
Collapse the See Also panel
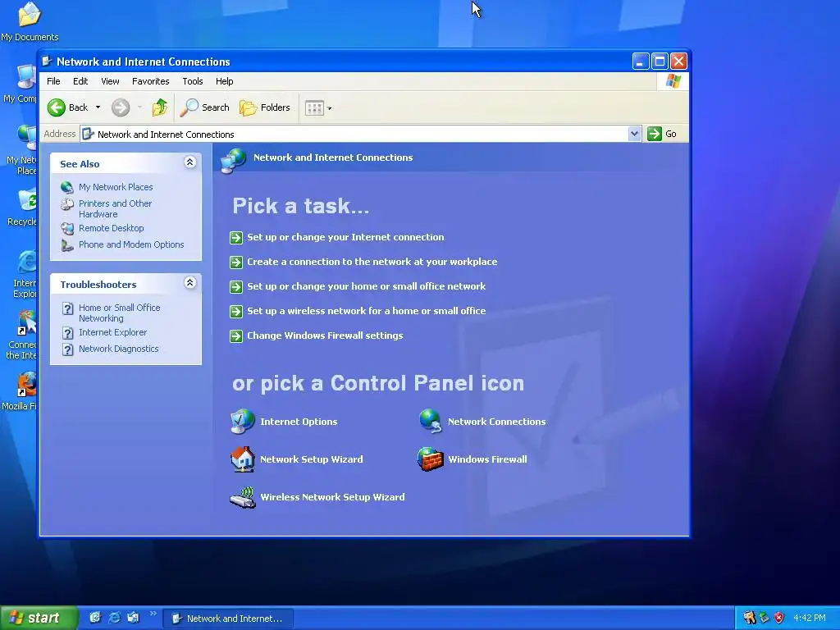coord(189,162)
